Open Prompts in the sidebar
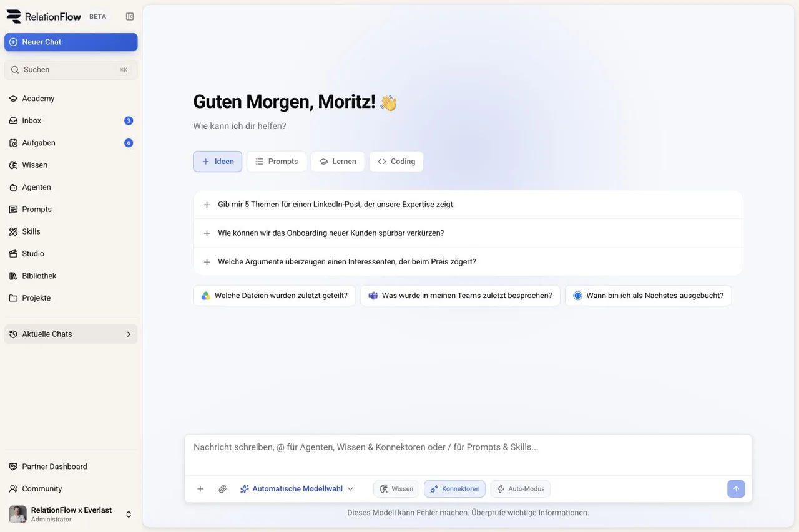 pyautogui.click(x=71, y=210)
